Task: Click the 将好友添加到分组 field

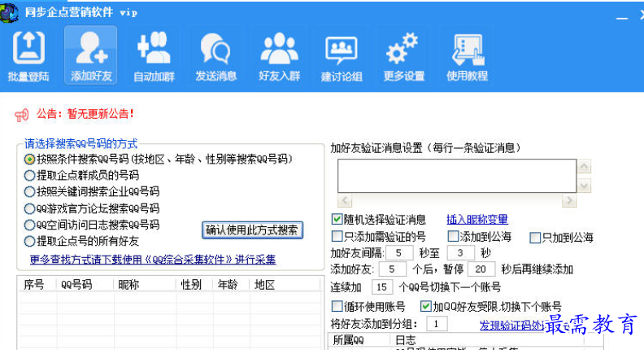Action: coord(437,324)
